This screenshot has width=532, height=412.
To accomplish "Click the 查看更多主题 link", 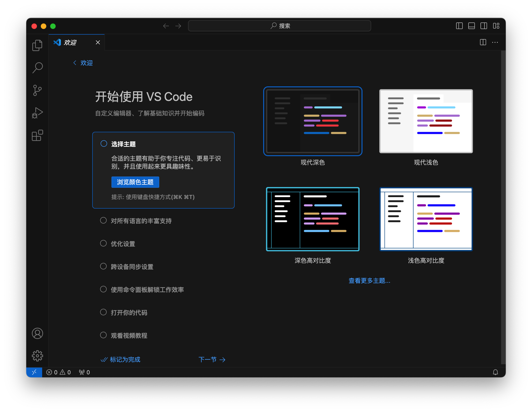I will click(x=369, y=281).
